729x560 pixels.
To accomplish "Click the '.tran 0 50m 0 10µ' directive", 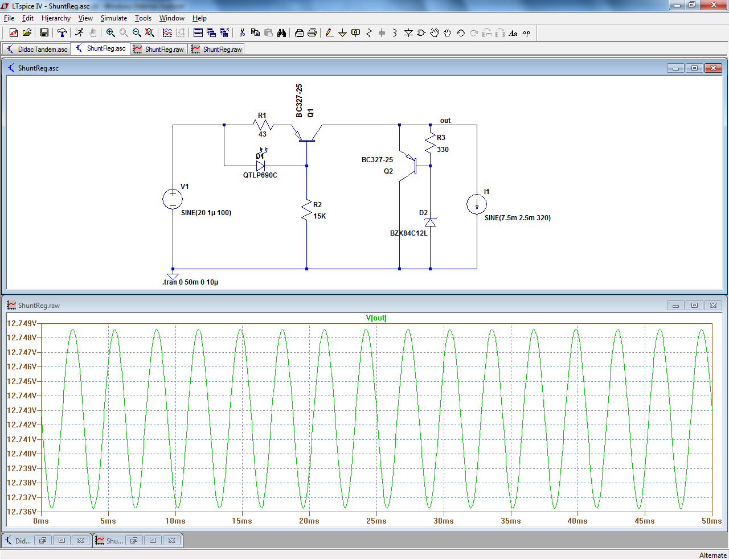I will tap(190, 282).
